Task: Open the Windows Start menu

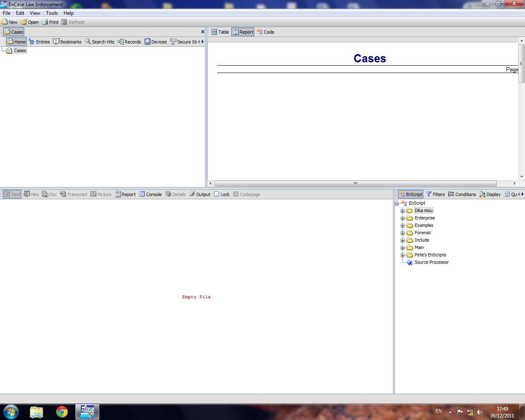Action: pos(11,412)
